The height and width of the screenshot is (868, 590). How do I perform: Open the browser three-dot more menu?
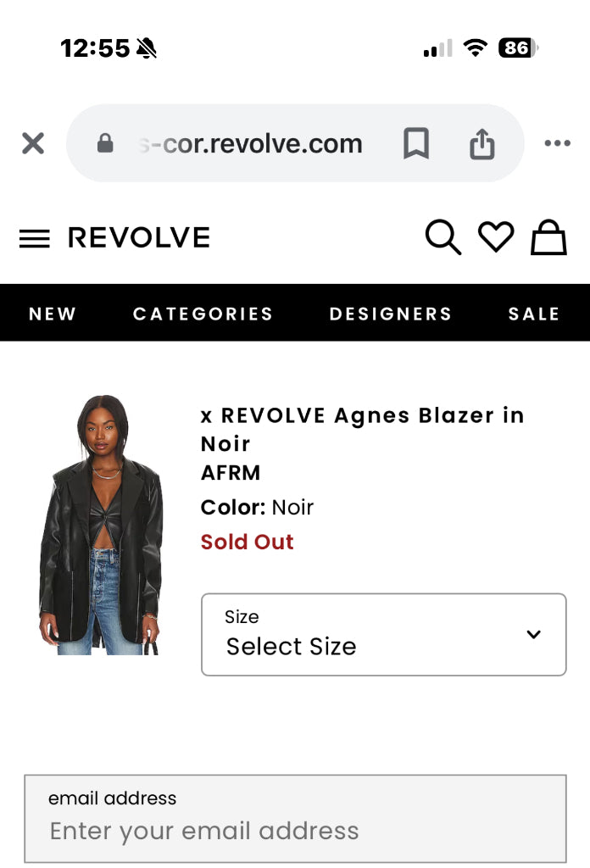pos(557,143)
